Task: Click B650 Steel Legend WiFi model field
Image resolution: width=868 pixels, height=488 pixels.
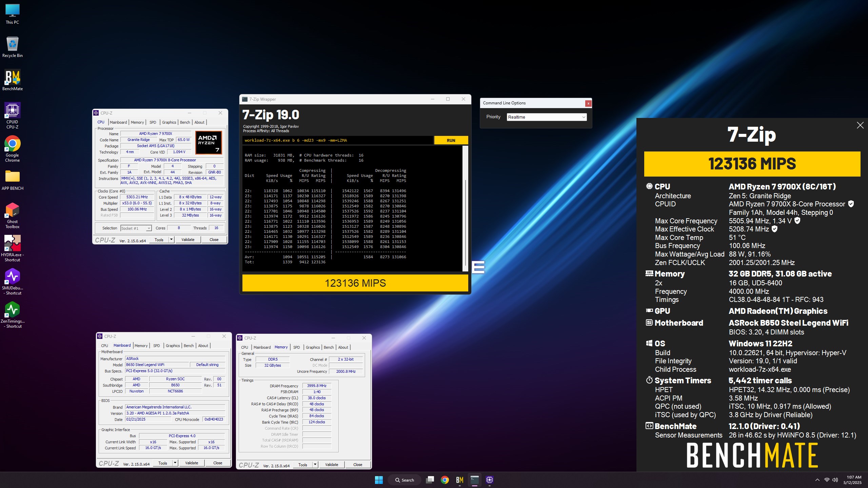Action: point(157,365)
